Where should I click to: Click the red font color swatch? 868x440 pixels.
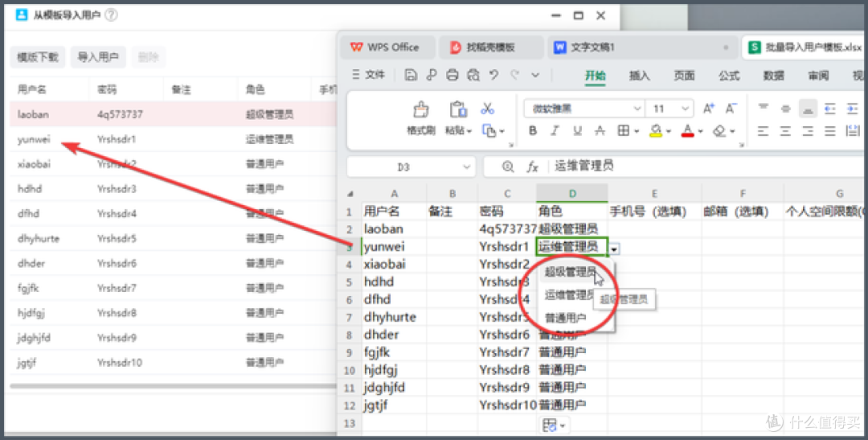(687, 131)
